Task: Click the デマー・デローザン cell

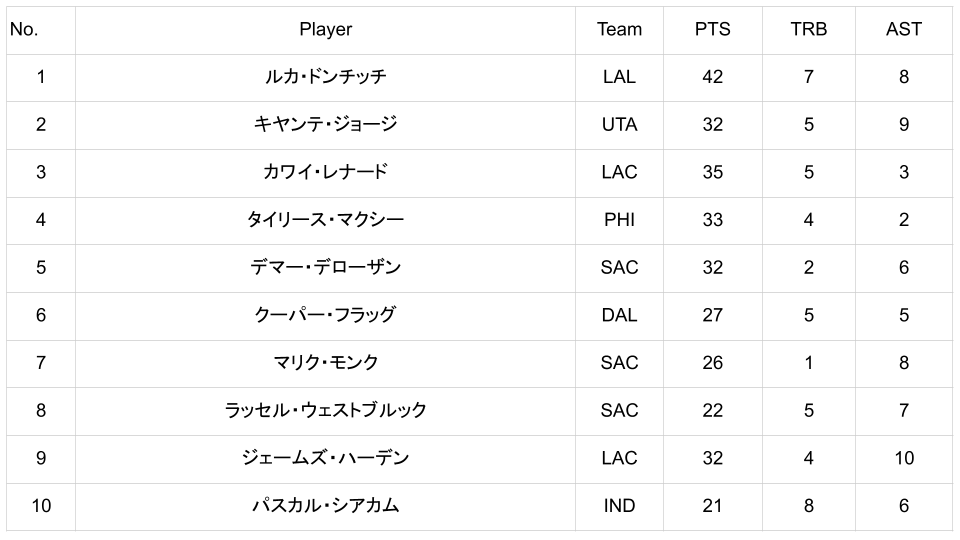Action: tap(325, 267)
